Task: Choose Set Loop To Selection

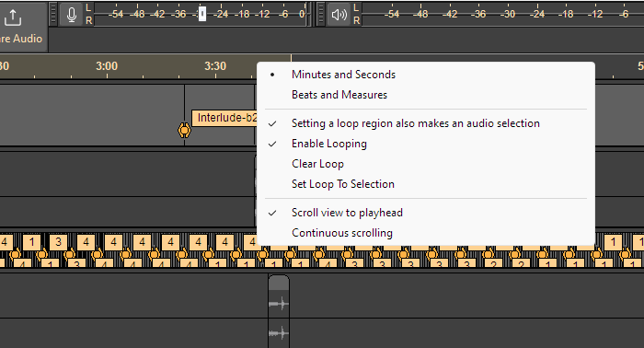Action: pyautogui.click(x=425, y=183)
